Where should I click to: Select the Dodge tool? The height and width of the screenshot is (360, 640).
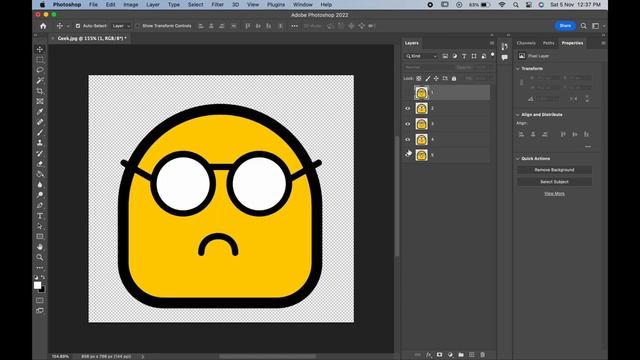[x=40, y=195]
